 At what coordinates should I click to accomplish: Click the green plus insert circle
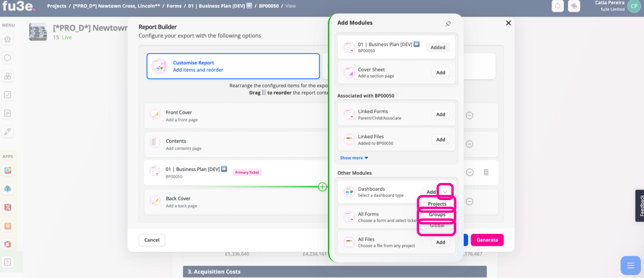pos(322,187)
